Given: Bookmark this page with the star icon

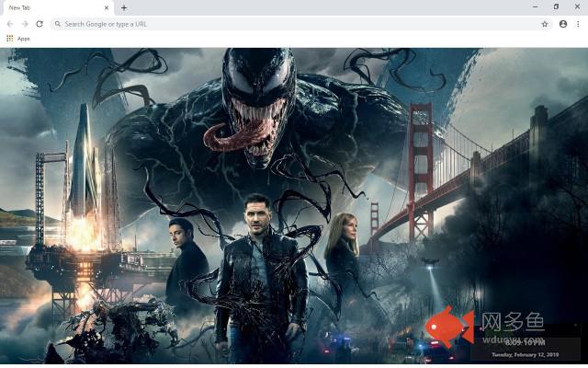Looking at the screenshot, I should click(545, 24).
